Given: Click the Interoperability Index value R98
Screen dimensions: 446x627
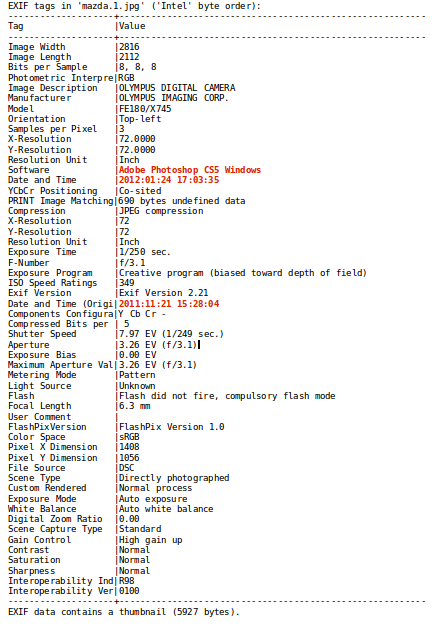Looking at the screenshot, I should click(x=126, y=581).
